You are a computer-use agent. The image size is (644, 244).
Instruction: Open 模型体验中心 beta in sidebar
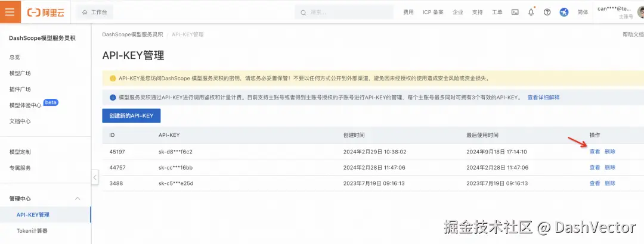pos(33,105)
